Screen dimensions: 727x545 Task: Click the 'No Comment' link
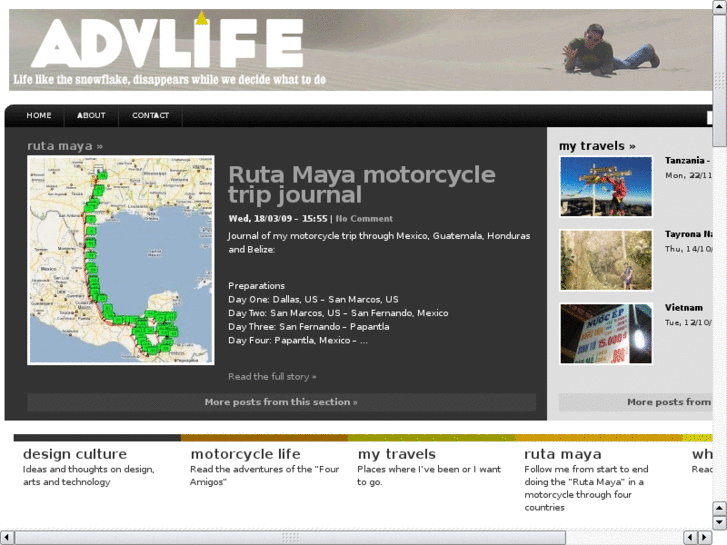[364, 218]
